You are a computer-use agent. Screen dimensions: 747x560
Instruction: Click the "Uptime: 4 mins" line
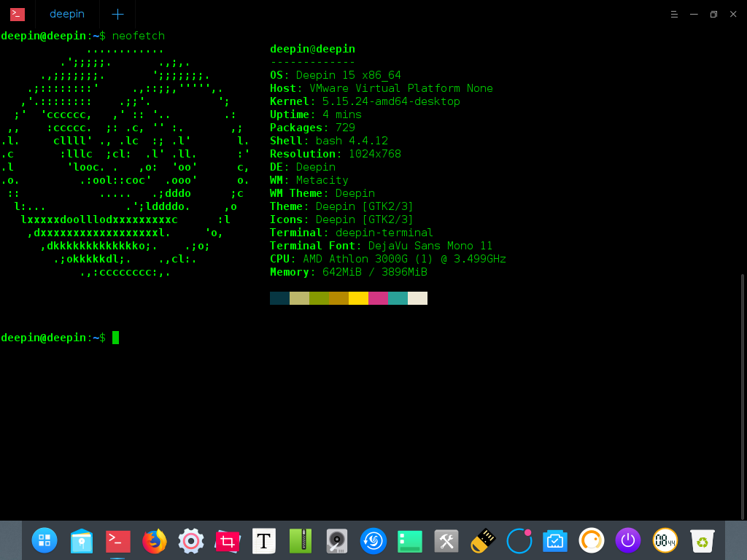316,114
